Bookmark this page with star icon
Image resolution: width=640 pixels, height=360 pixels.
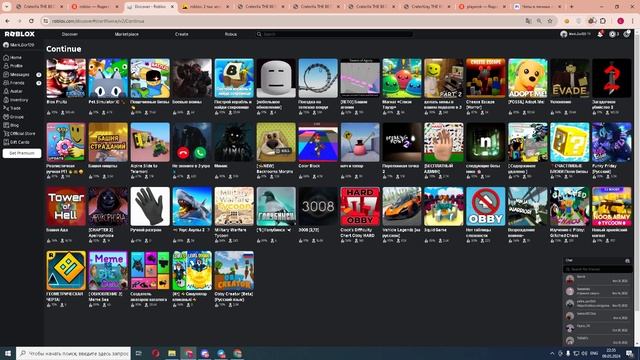(x=550, y=21)
